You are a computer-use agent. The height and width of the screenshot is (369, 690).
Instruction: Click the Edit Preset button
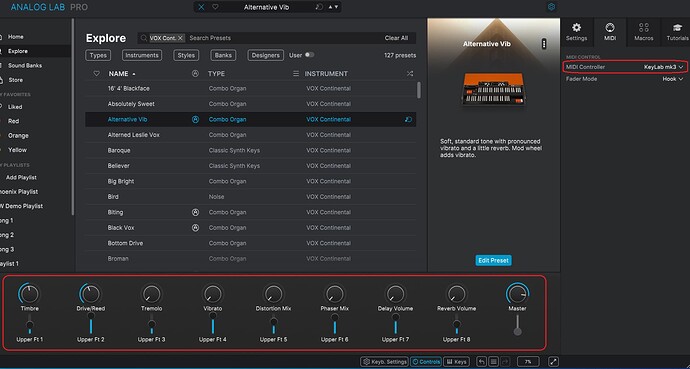[x=493, y=260]
